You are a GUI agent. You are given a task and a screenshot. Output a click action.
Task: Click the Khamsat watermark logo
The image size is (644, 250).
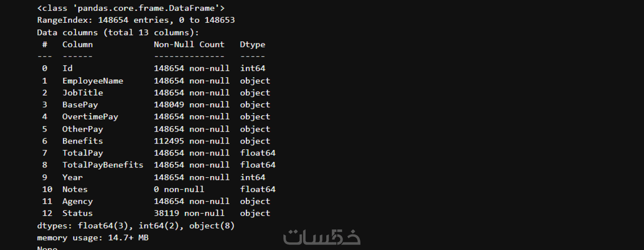[322, 236]
